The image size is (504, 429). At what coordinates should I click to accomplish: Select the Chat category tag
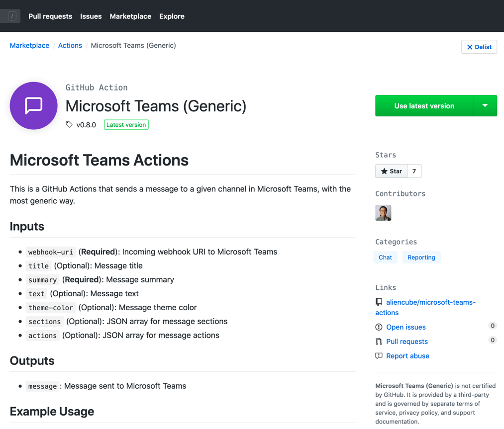click(385, 257)
